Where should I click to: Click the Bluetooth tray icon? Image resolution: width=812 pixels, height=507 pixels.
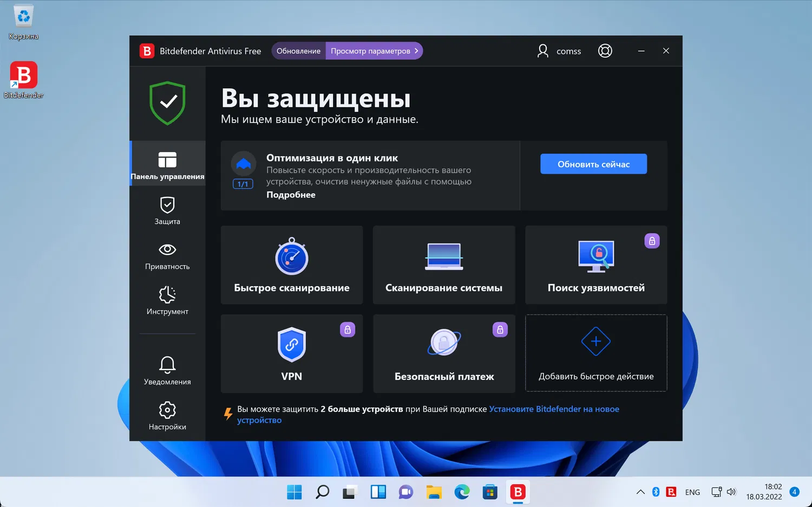656,492
